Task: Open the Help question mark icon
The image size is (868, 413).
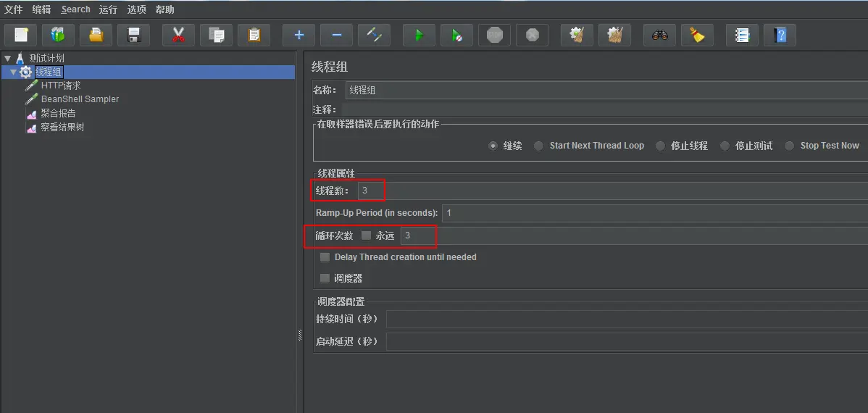Action: click(780, 35)
